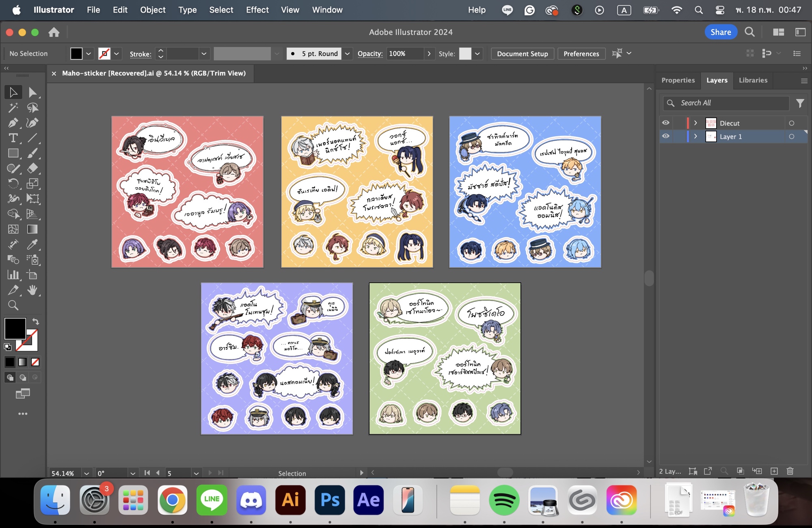Select the Pen tool

click(x=13, y=123)
